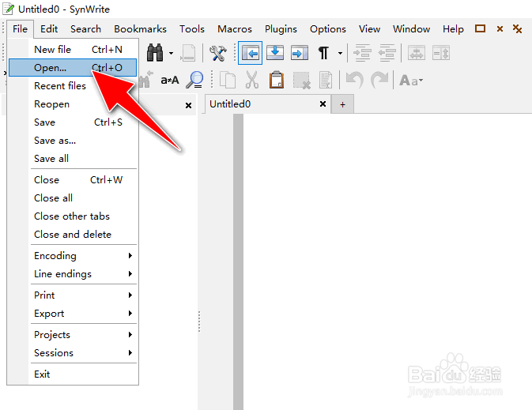532x410 pixels.
Task: Click the close all tabs double-X icon
Action: [517, 28]
